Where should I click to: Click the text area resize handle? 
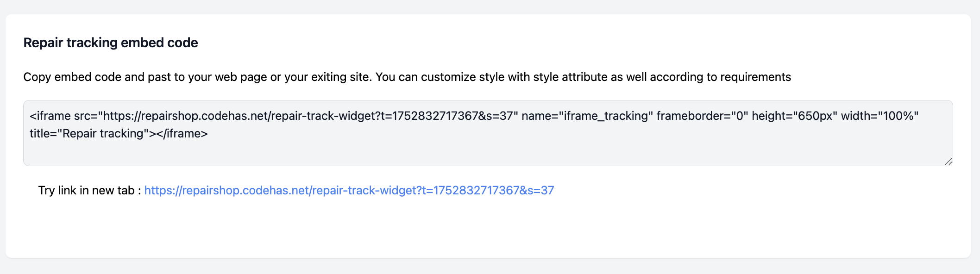[948, 162]
